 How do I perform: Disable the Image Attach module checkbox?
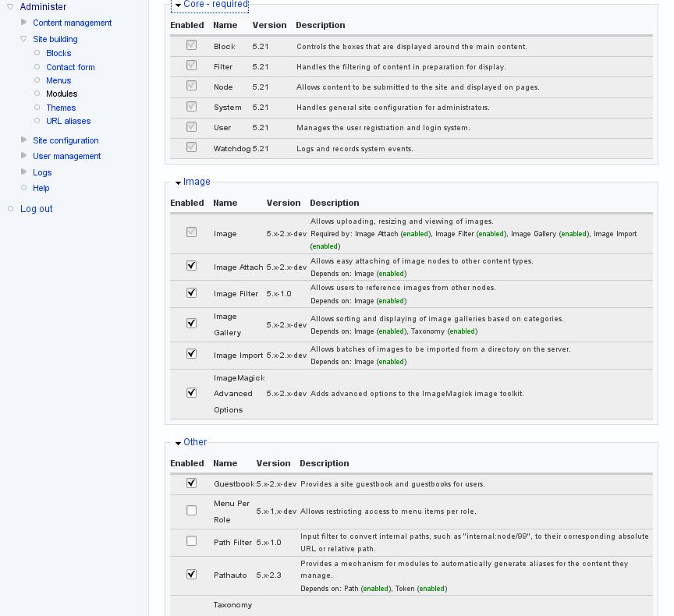pyautogui.click(x=191, y=266)
